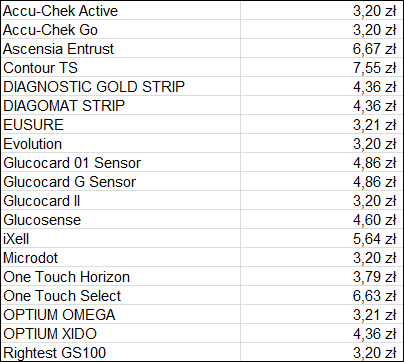404x362 pixels.
Task: Click the 5,64 zł price cell
Action: [321, 239]
